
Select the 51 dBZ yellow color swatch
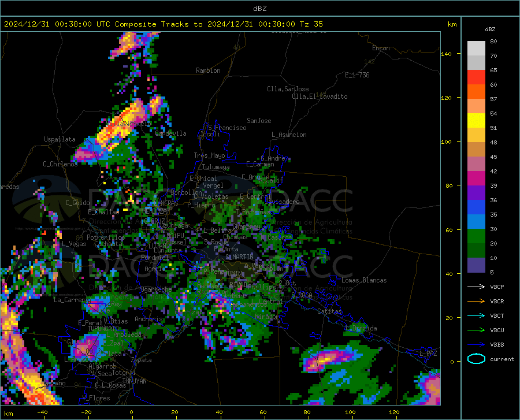click(476, 120)
